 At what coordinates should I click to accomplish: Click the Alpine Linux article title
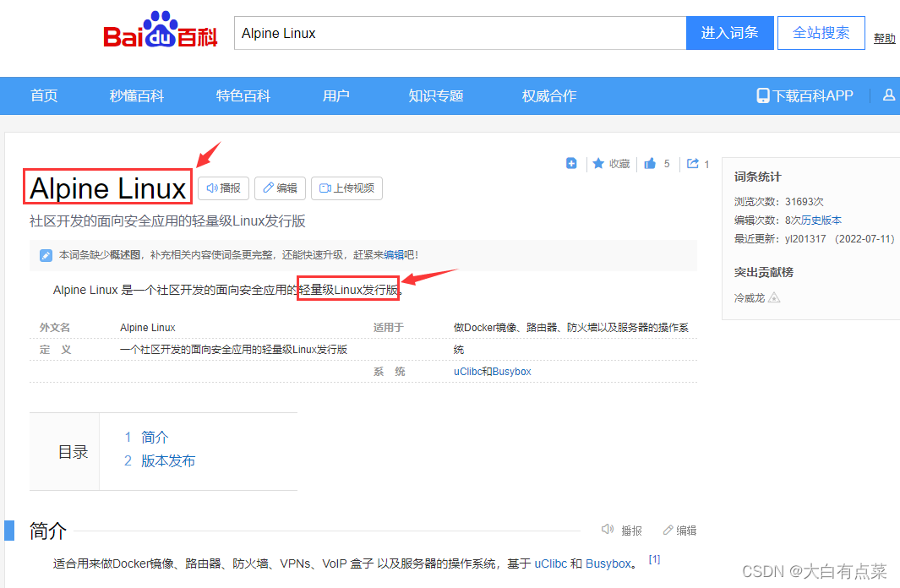pos(108,188)
